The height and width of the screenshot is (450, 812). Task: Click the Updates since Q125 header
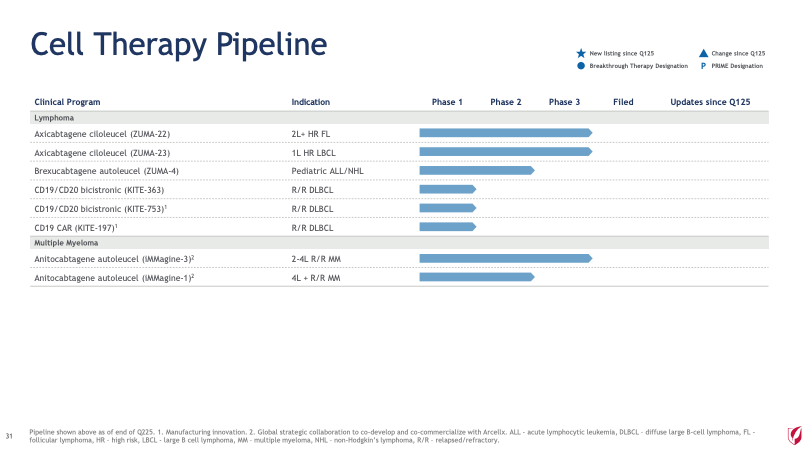710,102
